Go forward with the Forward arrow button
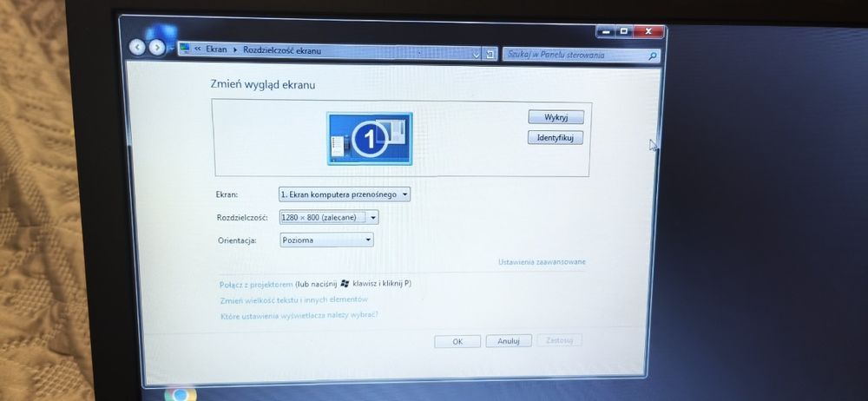 [x=157, y=49]
